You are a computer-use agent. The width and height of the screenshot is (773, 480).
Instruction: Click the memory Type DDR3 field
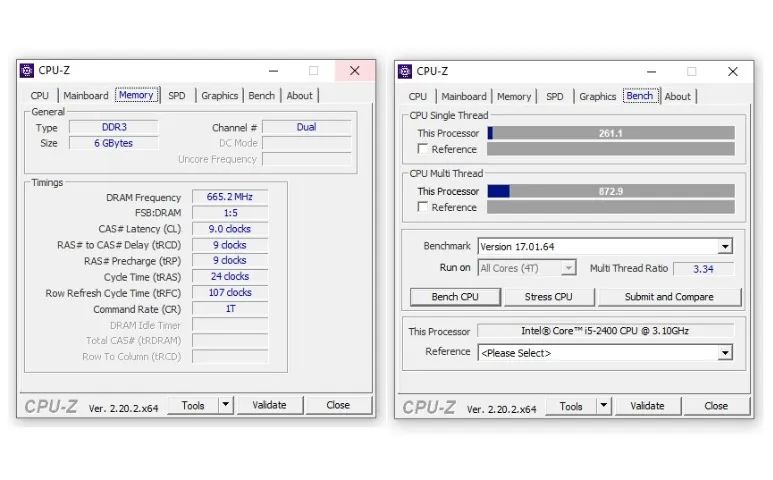click(114, 127)
